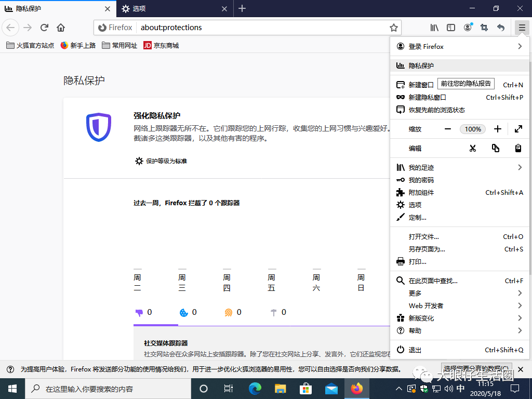Close the hamburger application menu button
The height and width of the screenshot is (399, 532).
tap(522, 28)
